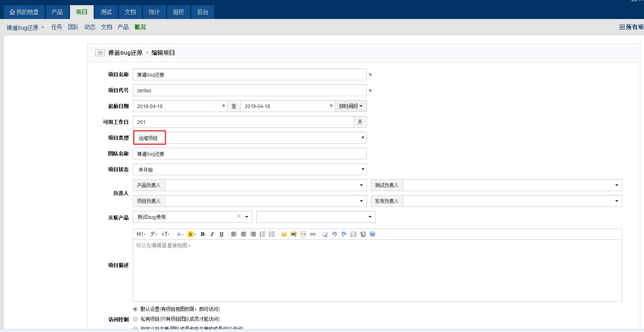Open the 产品负责人 dropdown

(x=266, y=185)
